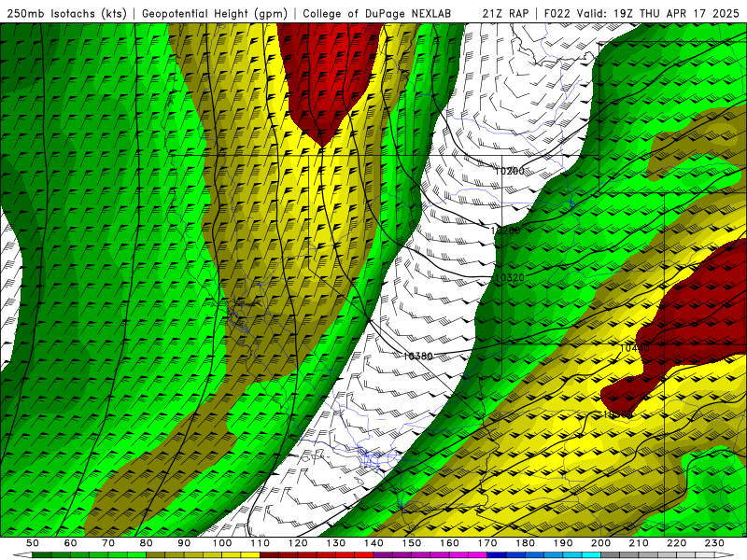Click the 60 value on the color scale
This screenshot has height=560, width=747.
click(70, 543)
